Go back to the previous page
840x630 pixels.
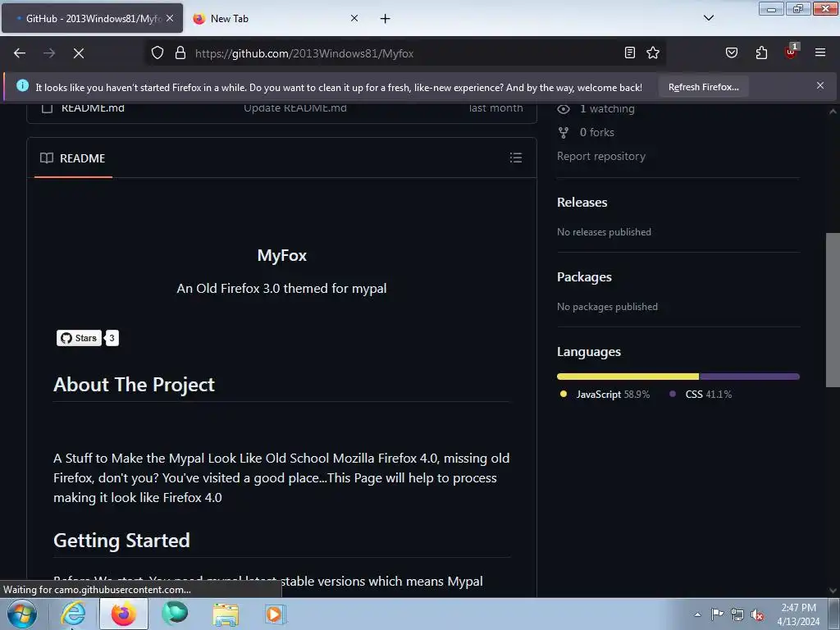click(20, 53)
